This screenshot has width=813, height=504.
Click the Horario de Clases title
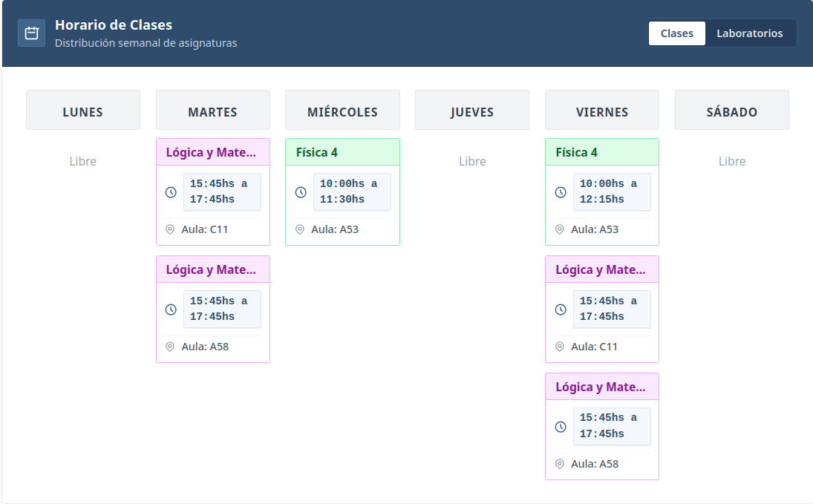pyautogui.click(x=114, y=25)
